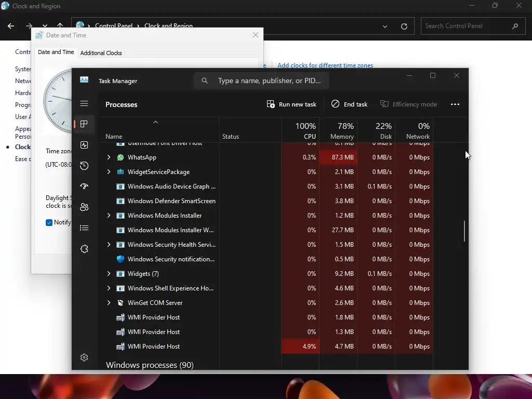Viewport: 532px width, 399px height.
Task: Toggle Notify checkbox in Date and Time
Action: point(49,222)
